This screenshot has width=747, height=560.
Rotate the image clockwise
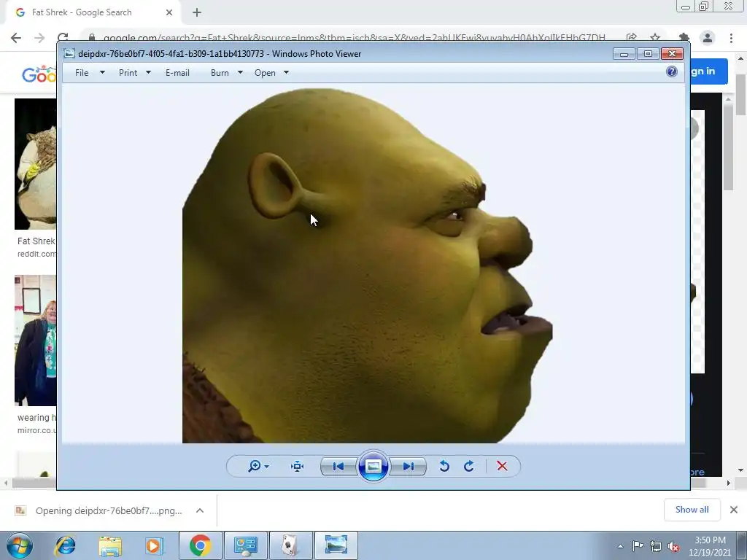pyautogui.click(x=469, y=466)
